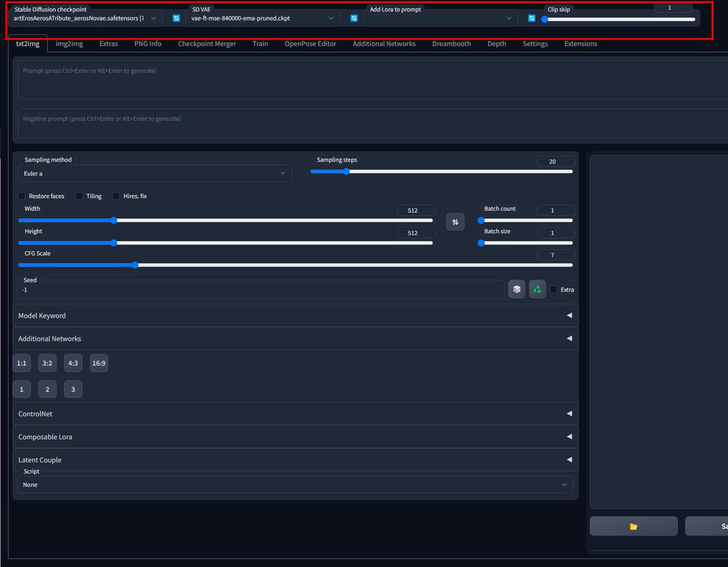Switch to Dreambooth tab
Screen dimensions: 728x567
451,44
